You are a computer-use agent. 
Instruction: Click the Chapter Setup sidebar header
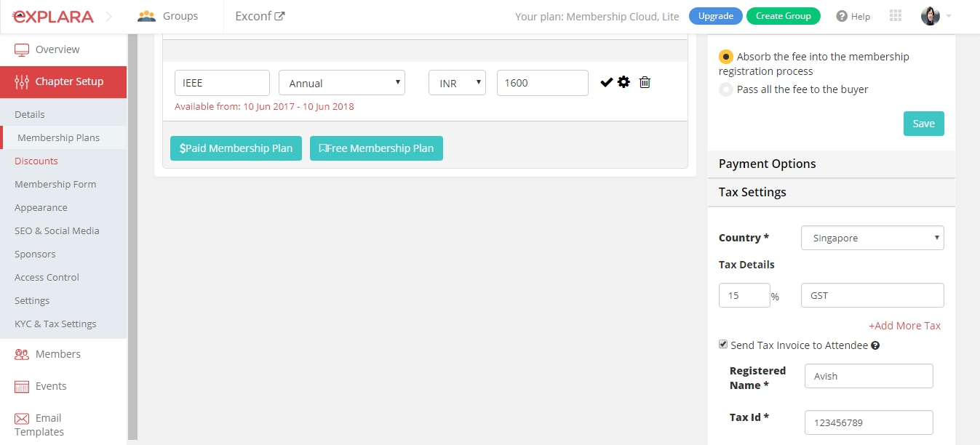click(x=63, y=81)
